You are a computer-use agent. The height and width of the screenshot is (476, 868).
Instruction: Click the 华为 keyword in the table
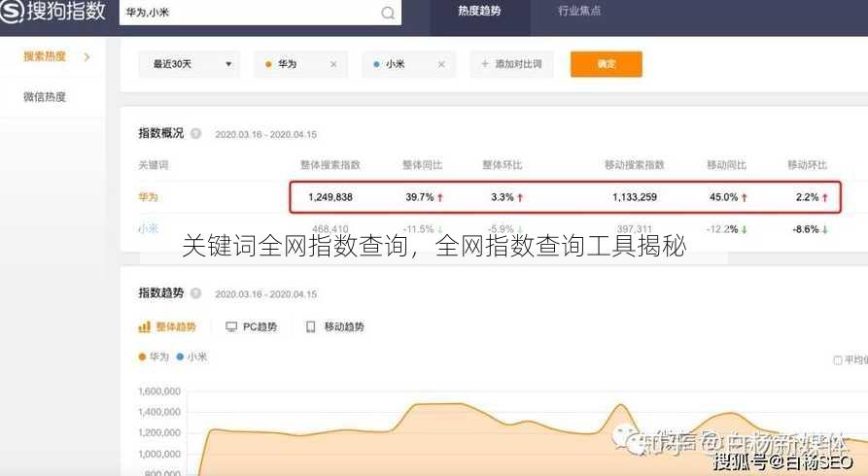148,197
